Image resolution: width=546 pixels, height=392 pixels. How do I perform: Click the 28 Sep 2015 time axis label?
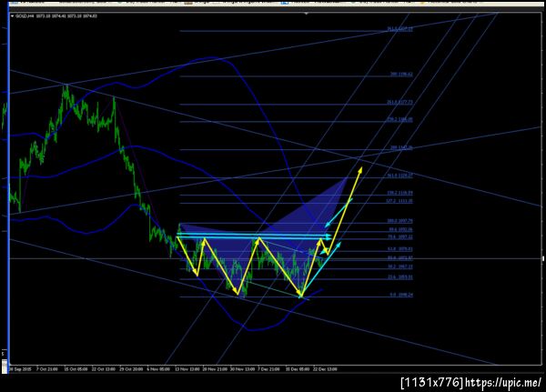pyautogui.click(x=20, y=369)
